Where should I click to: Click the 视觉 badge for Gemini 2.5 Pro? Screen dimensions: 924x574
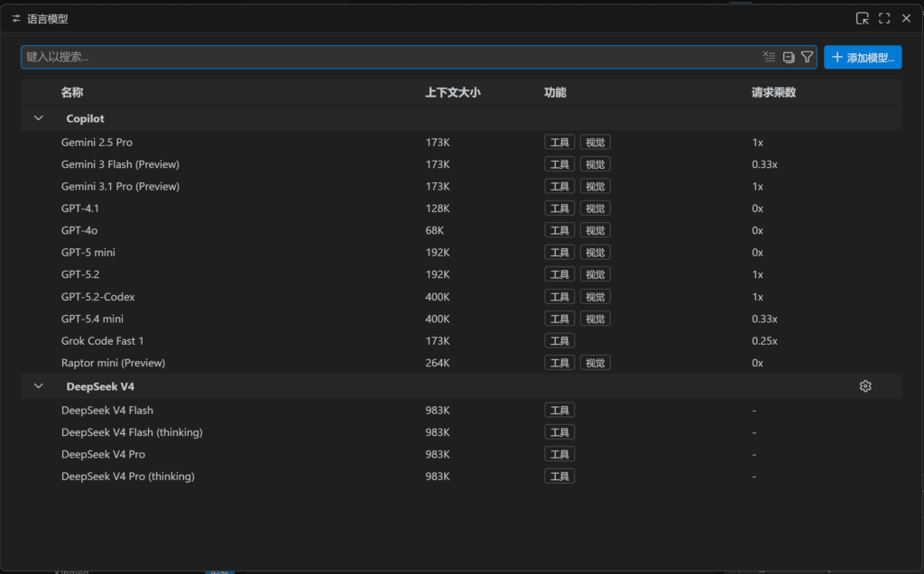click(596, 142)
